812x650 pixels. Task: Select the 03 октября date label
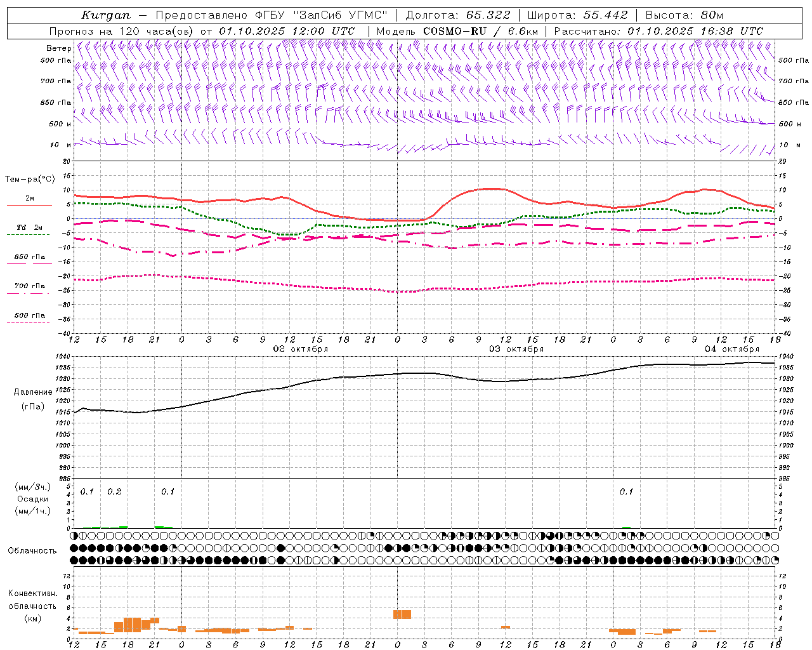[516, 349]
